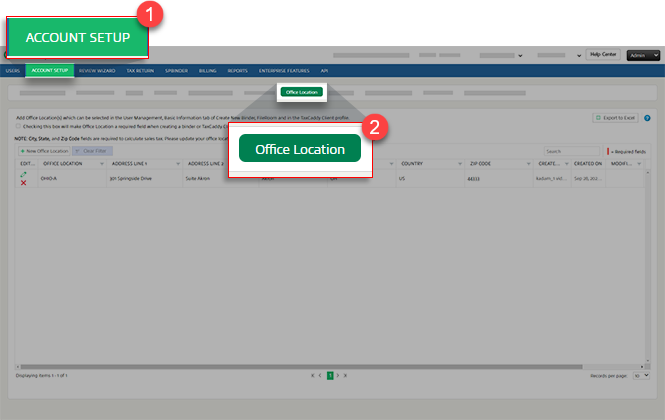Click the Clear Filter button

pos(92,151)
